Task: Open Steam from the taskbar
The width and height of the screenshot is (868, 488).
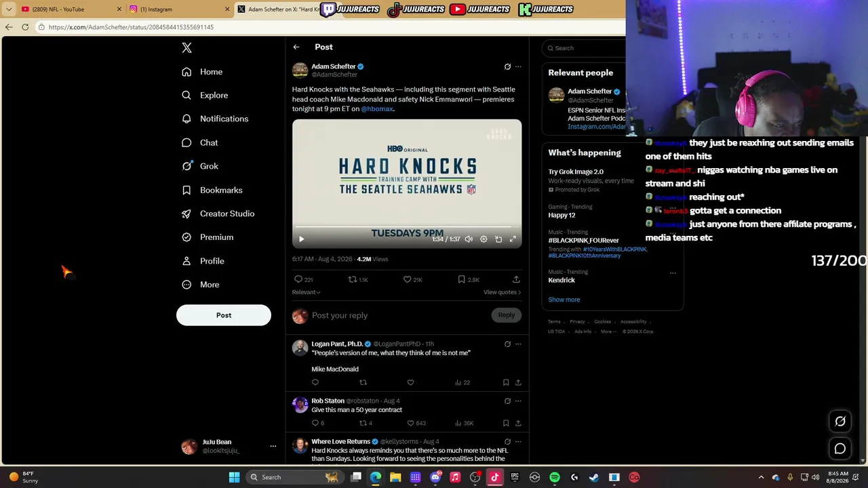Action: (x=594, y=477)
